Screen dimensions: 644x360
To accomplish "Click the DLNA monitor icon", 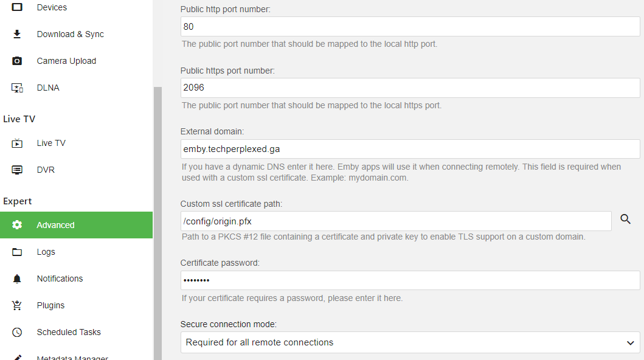I will coord(17,88).
